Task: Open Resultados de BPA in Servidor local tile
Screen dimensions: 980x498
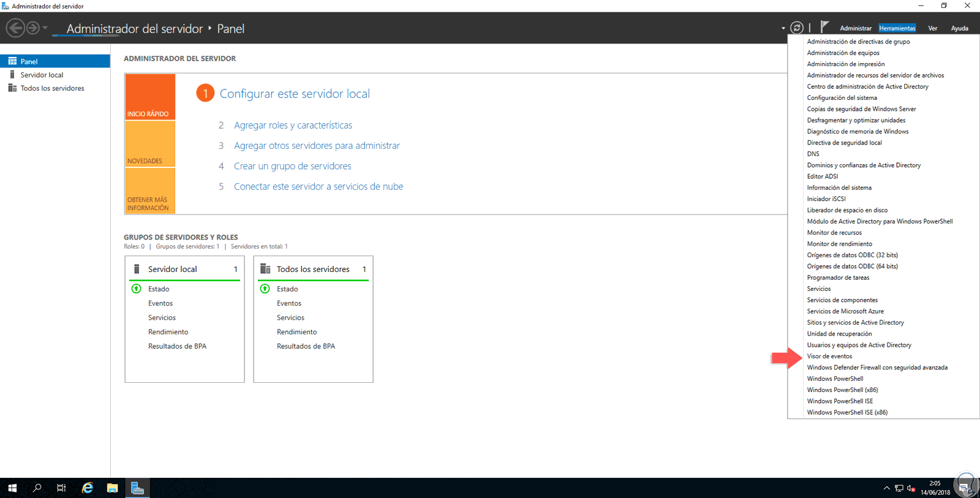Action: [177, 346]
